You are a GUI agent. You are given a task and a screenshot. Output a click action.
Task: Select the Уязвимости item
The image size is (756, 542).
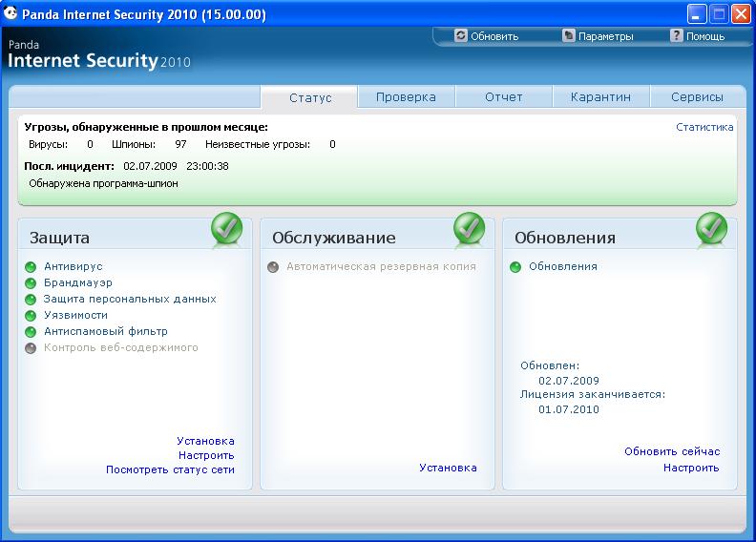[x=75, y=315]
